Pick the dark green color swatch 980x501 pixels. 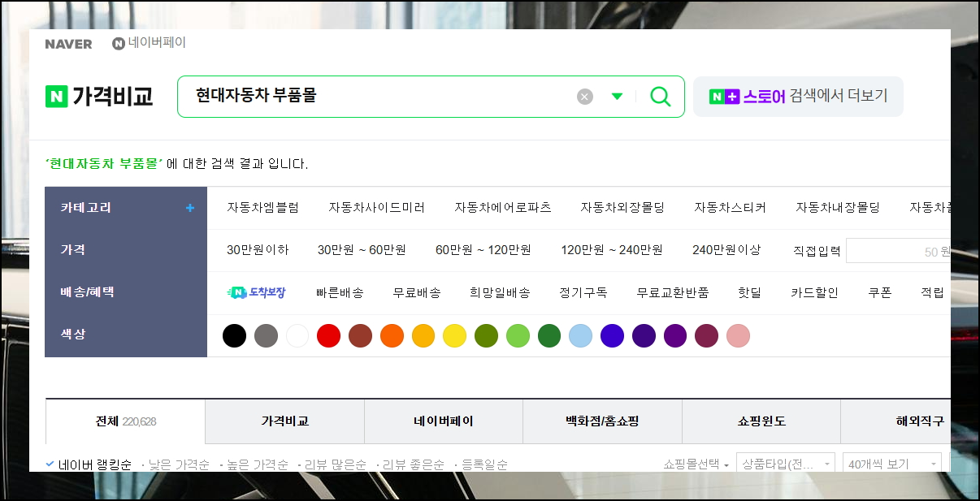pyautogui.click(x=549, y=335)
